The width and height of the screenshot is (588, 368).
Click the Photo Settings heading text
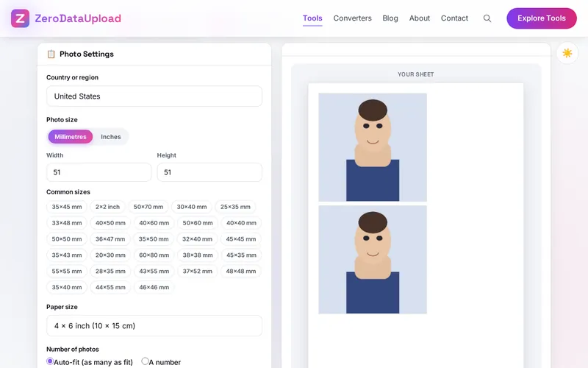point(87,54)
